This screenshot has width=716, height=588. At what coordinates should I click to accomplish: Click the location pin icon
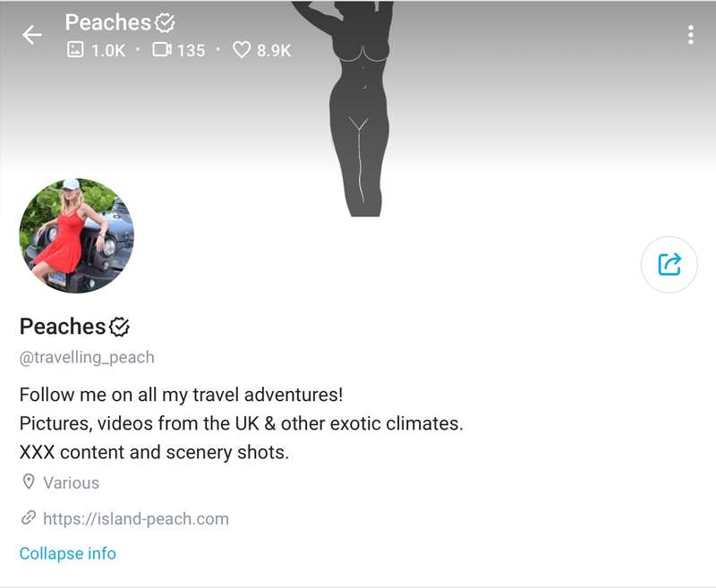pyautogui.click(x=29, y=482)
